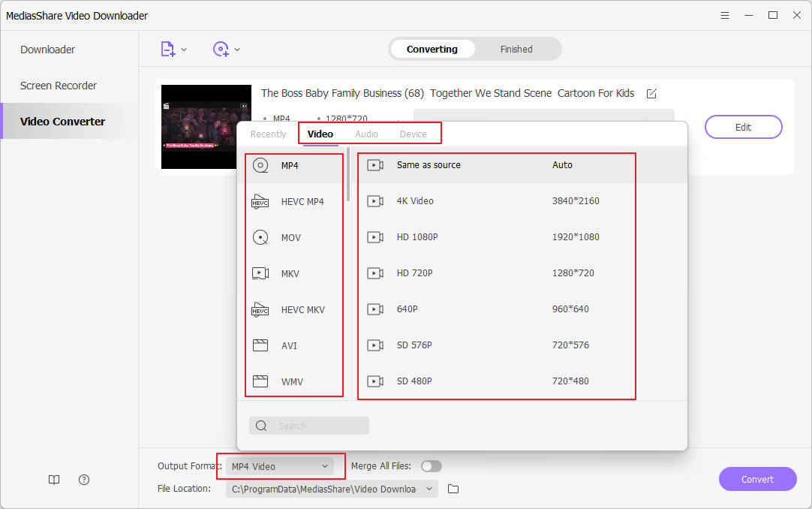Click the Boss Baby Family Business video title
Screen dimensions: 812x509
point(447,93)
